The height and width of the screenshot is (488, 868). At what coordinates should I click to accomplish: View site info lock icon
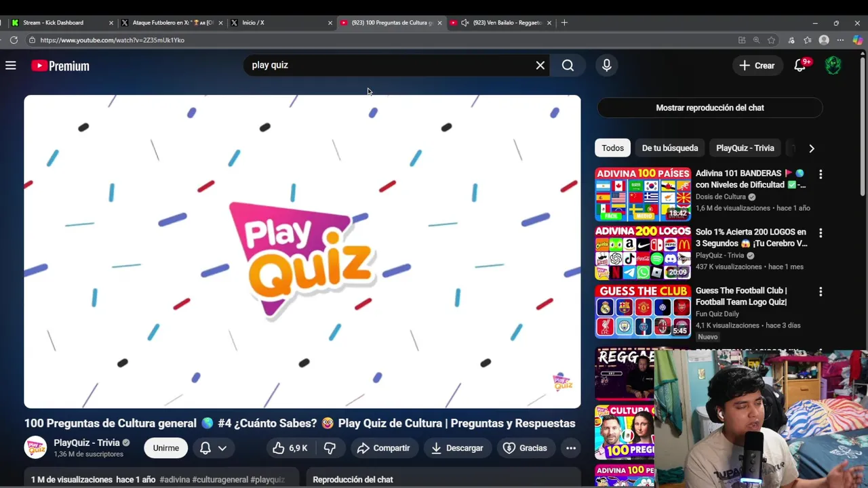pos(31,40)
